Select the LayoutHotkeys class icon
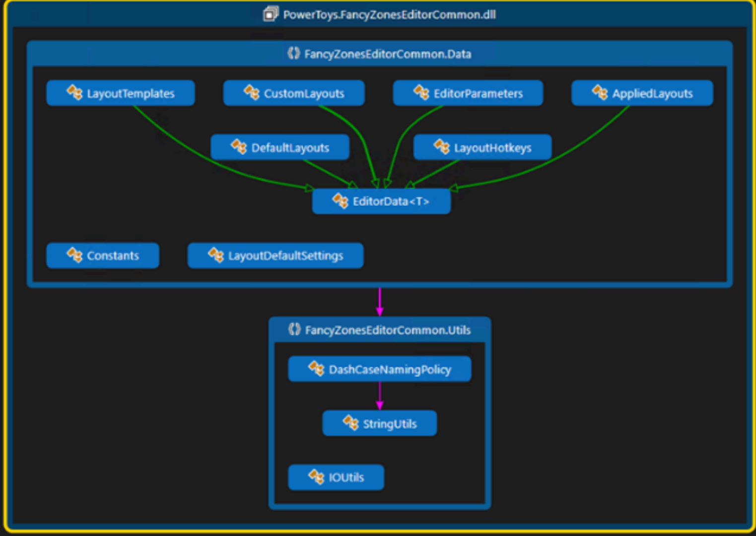The image size is (756, 536). [442, 147]
